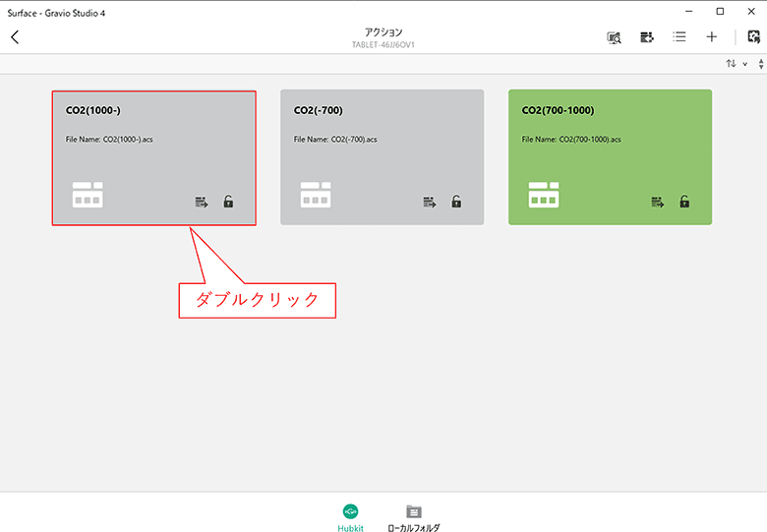Click the action block icon on CO2(-700)

coord(316,195)
